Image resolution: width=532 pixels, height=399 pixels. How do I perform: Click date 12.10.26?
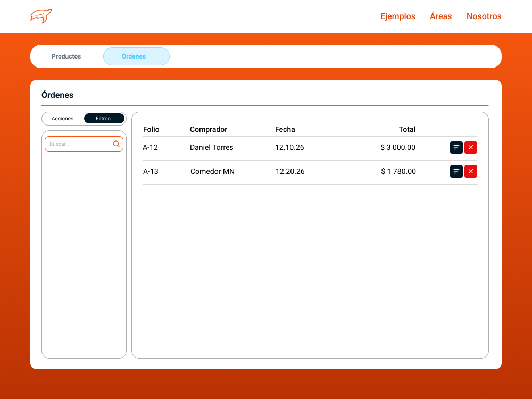(289, 147)
